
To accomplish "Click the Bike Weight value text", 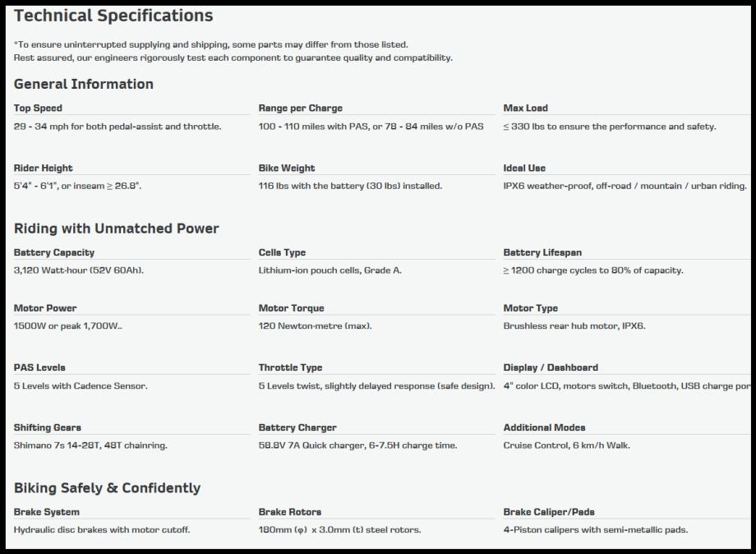I will click(x=350, y=187).
